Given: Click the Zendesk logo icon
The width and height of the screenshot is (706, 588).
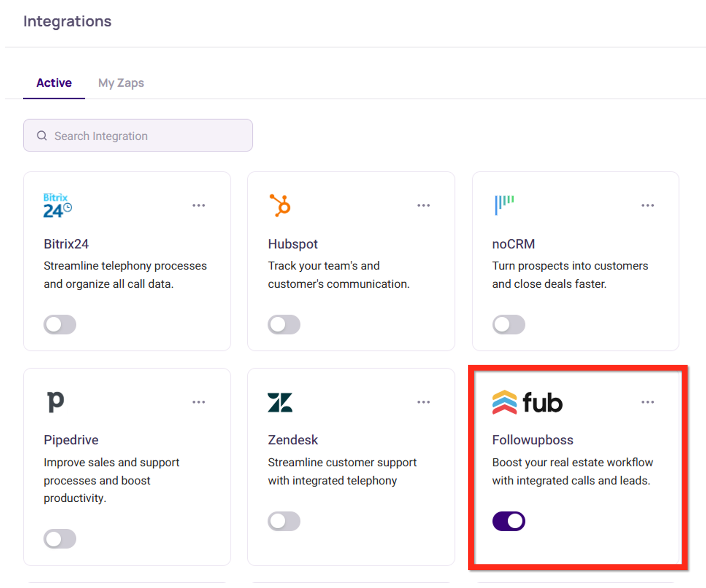Looking at the screenshot, I should click(x=280, y=402).
